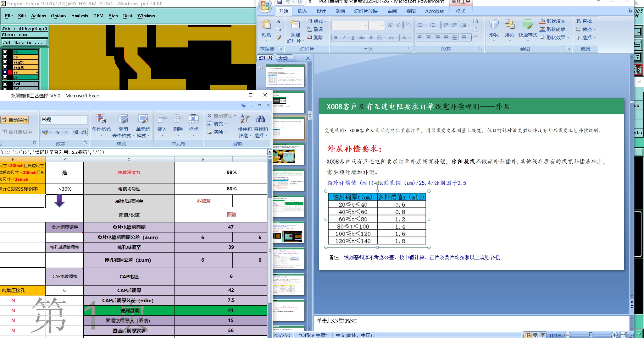Image resolution: width=644 pixels, height=338 pixels.
Task: Click the Office button in PowerPoint
Action: [x=265, y=6]
